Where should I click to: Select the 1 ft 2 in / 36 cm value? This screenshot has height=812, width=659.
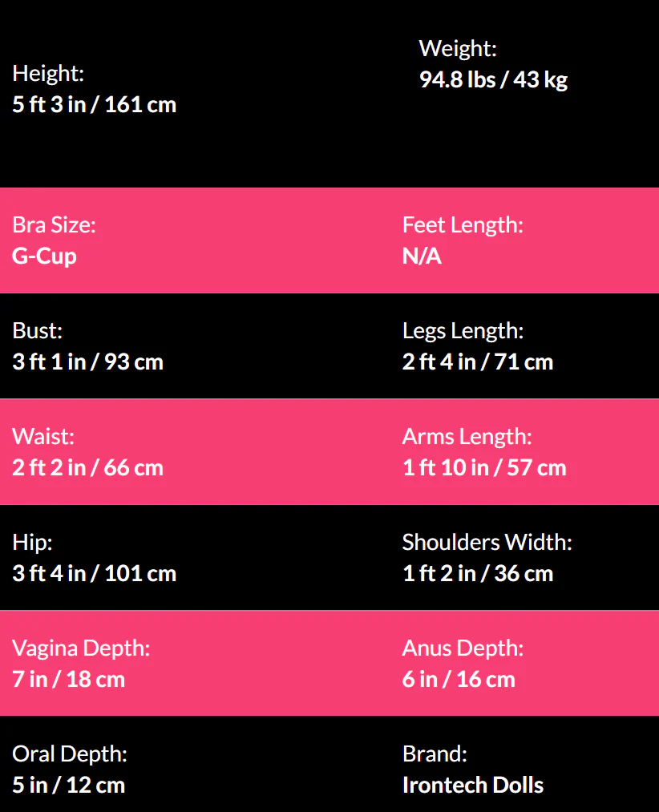click(x=478, y=574)
